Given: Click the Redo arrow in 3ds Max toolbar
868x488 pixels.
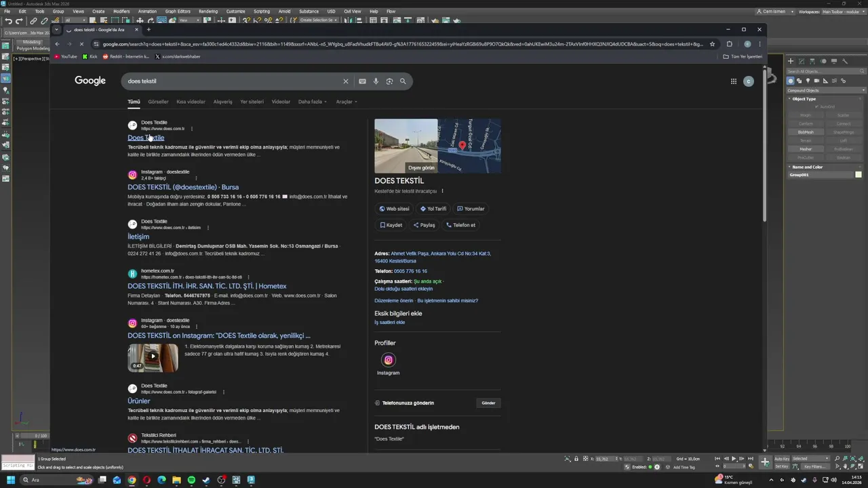Looking at the screenshot, I should click(18, 21).
